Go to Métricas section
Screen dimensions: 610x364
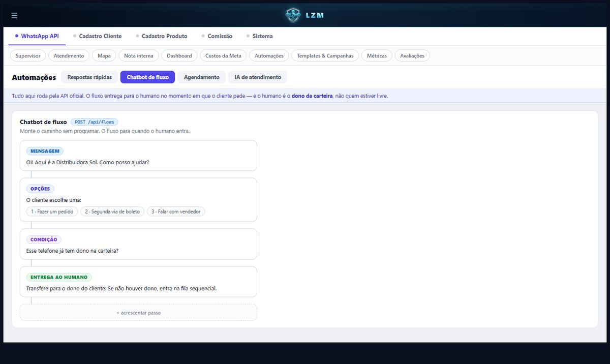[x=377, y=55]
